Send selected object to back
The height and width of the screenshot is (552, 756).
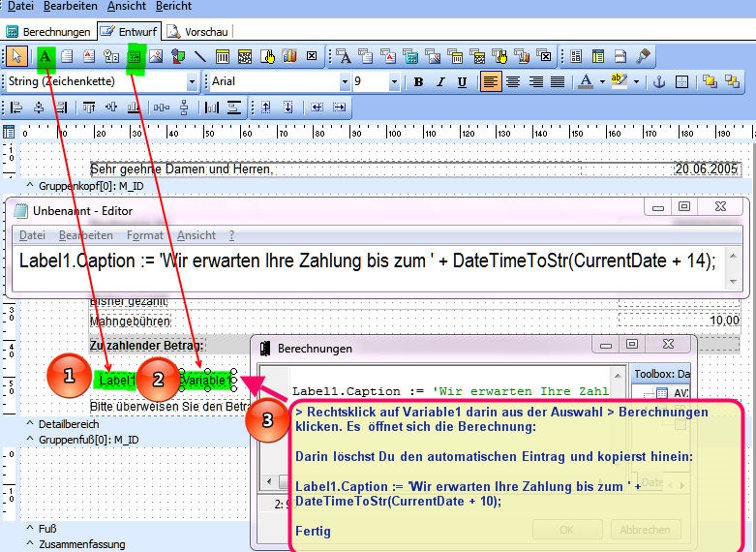[732, 81]
